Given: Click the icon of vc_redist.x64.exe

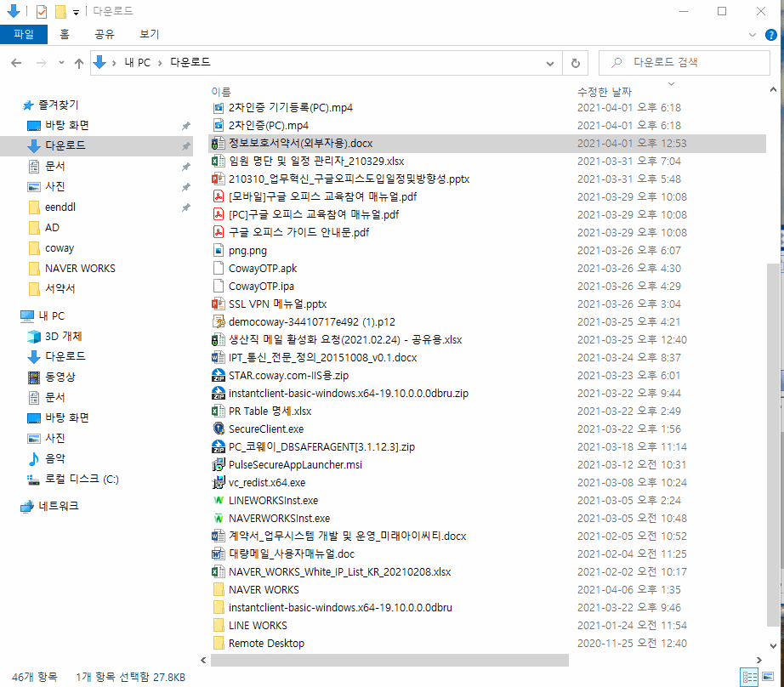Looking at the screenshot, I should pyautogui.click(x=218, y=482).
